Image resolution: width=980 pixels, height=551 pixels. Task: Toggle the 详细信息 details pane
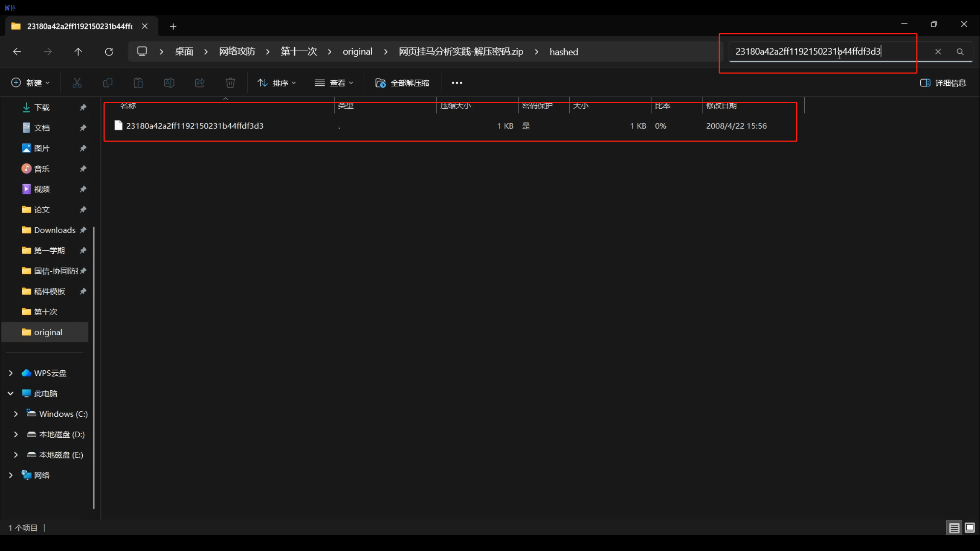(943, 83)
